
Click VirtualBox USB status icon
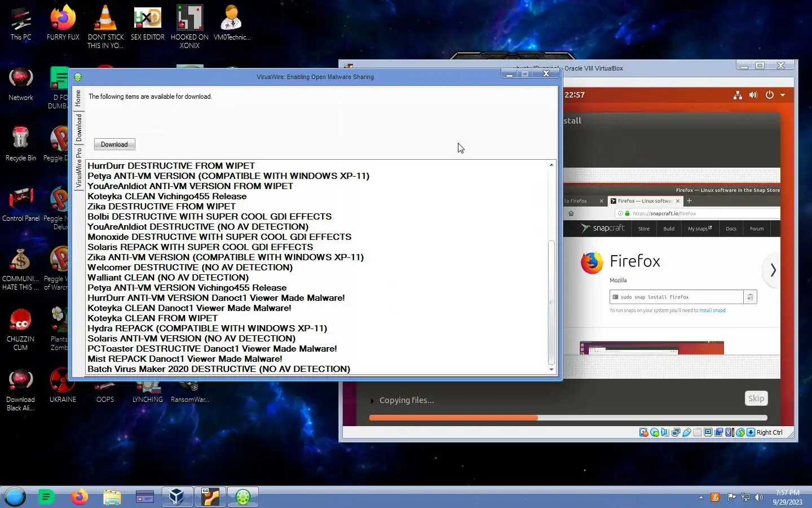coord(687,432)
